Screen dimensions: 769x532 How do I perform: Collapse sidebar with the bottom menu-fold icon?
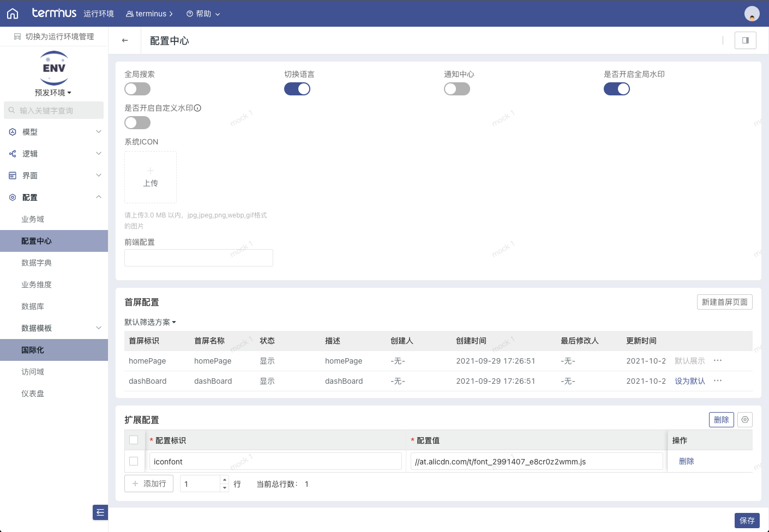click(100, 512)
